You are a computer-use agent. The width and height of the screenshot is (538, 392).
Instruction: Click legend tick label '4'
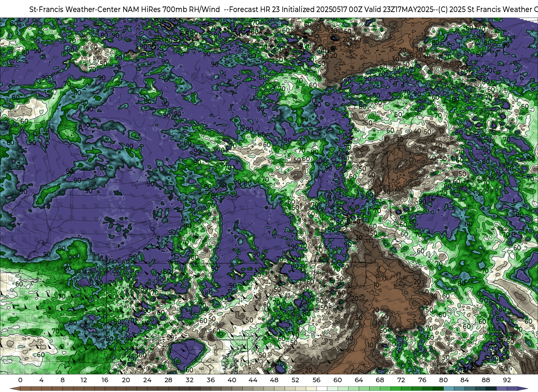41,380
